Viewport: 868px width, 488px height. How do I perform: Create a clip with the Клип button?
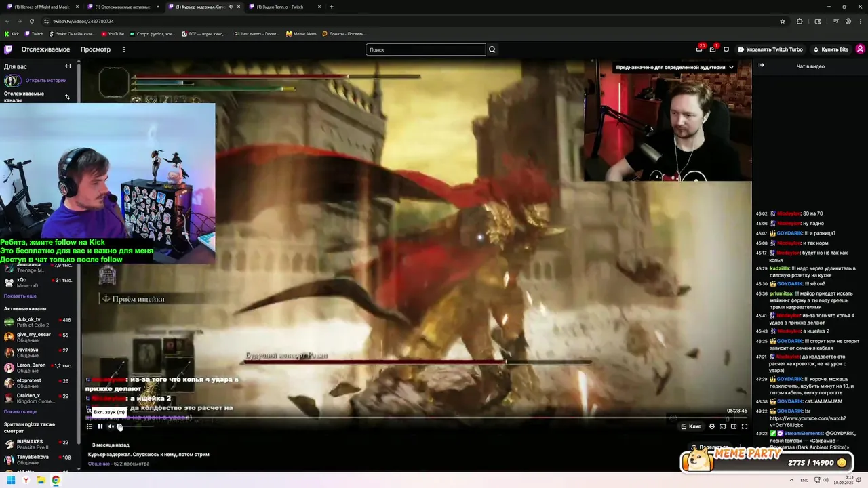(x=692, y=426)
